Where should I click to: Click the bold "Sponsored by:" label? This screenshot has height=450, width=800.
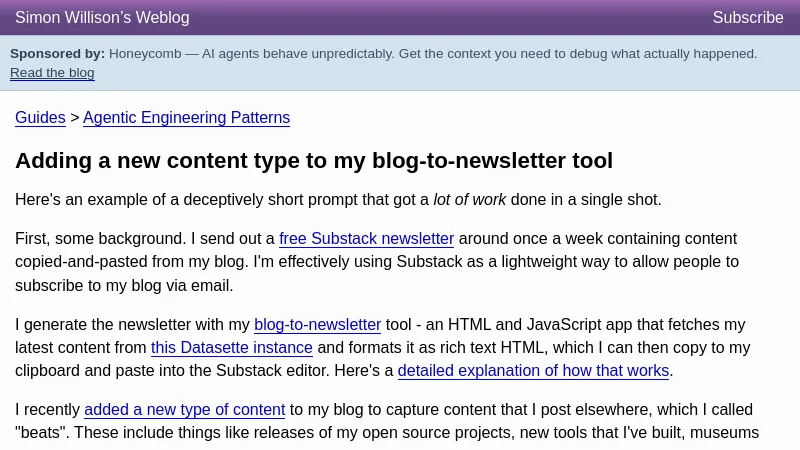click(57, 54)
